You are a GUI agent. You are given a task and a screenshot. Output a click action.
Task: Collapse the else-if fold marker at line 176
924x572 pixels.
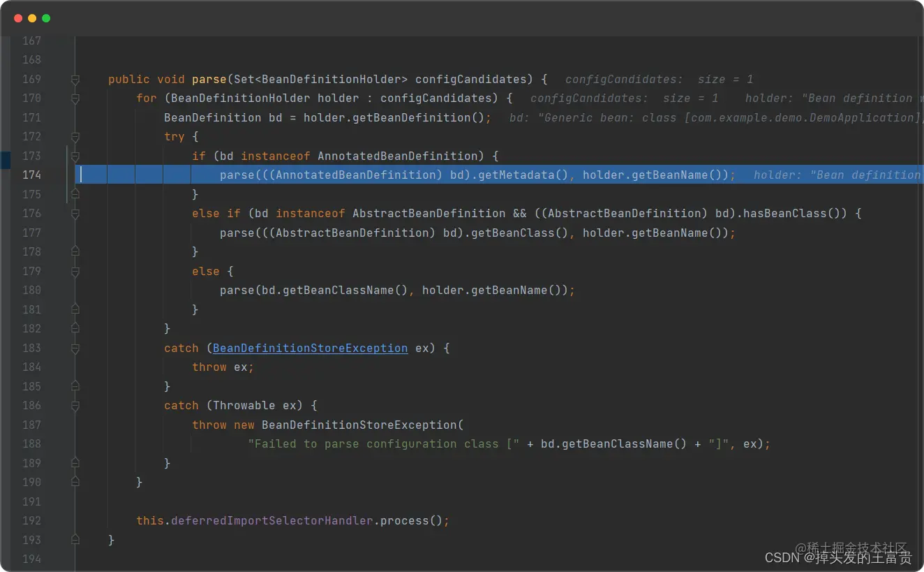[x=75, y=214]
